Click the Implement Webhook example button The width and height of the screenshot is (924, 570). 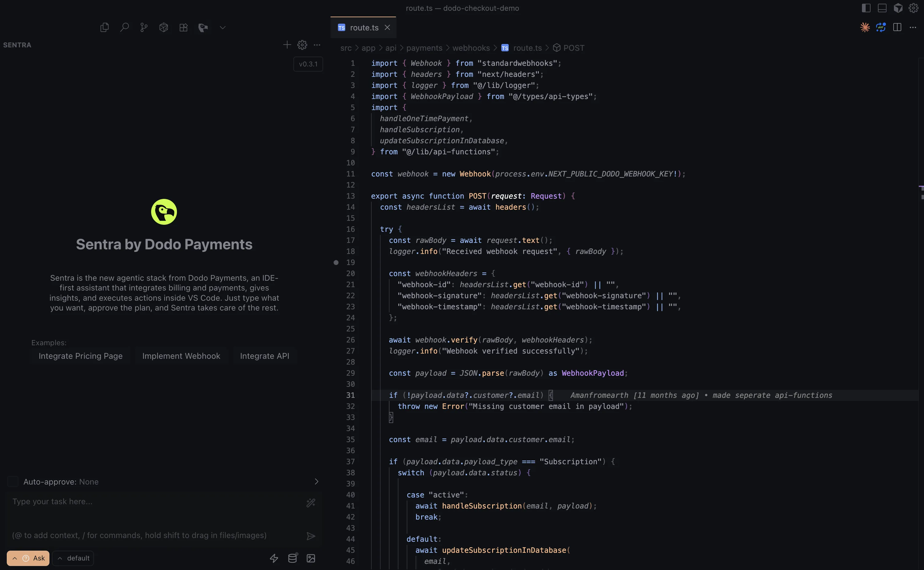(181, 355)
